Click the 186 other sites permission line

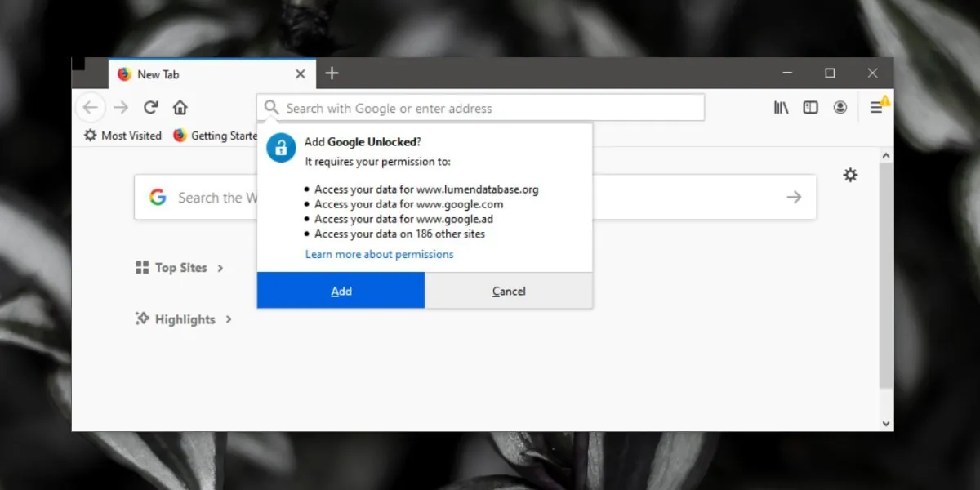click(399, 234)
